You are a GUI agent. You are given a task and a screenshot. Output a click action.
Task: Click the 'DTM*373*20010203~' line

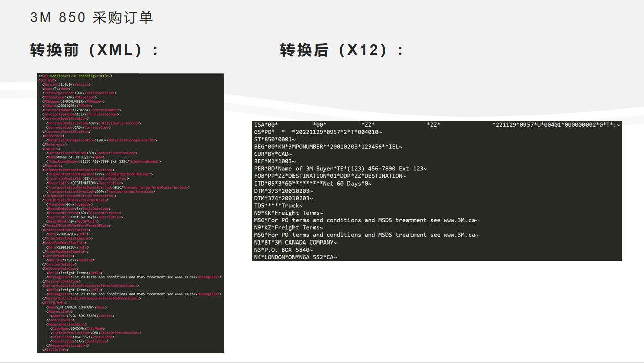tap(283, 191)
